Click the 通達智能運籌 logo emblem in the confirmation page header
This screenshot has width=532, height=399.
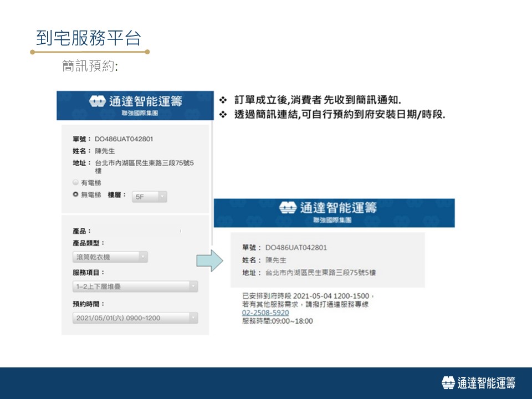point(288,208)
